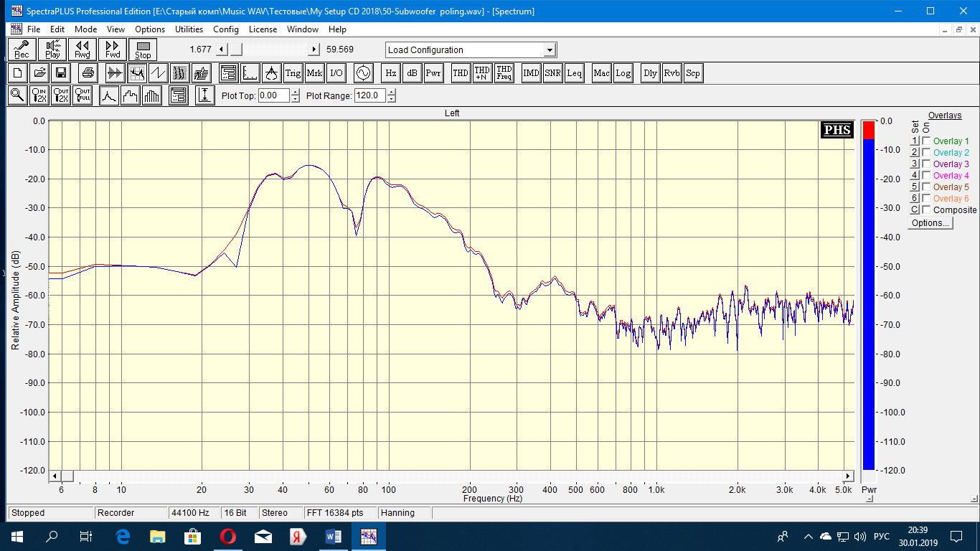Zoom out 2X on the plot
Viewport: 980px width, 551px height.
pos(61,95)
